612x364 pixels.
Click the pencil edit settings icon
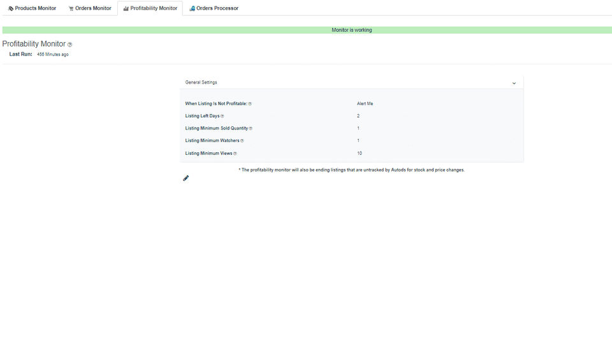coord(186,178)
